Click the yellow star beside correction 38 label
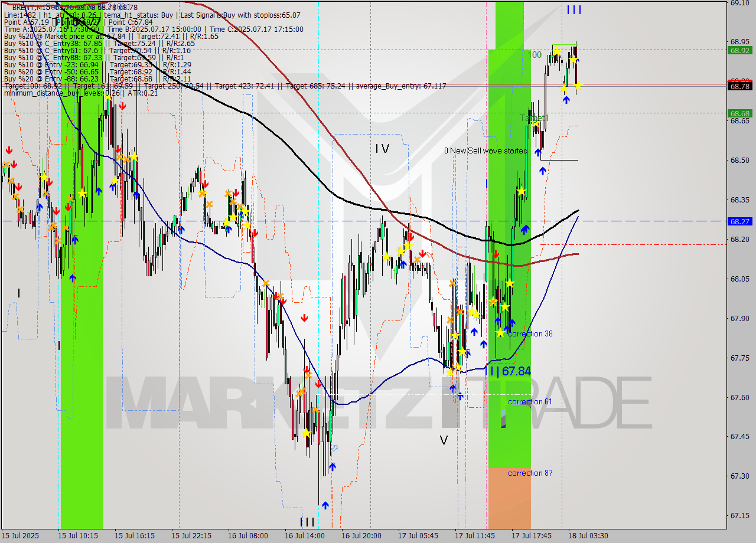Viewport: 756px width, 543px height. pyautogui.click(x=500, y=333)
